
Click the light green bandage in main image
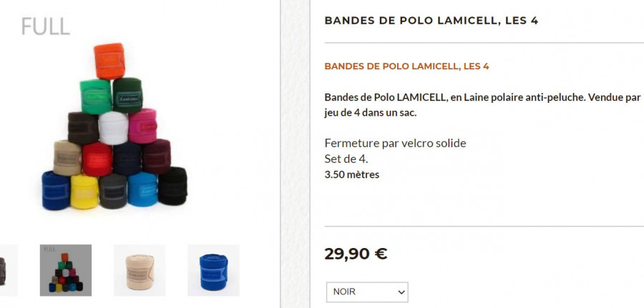[96, 96]
